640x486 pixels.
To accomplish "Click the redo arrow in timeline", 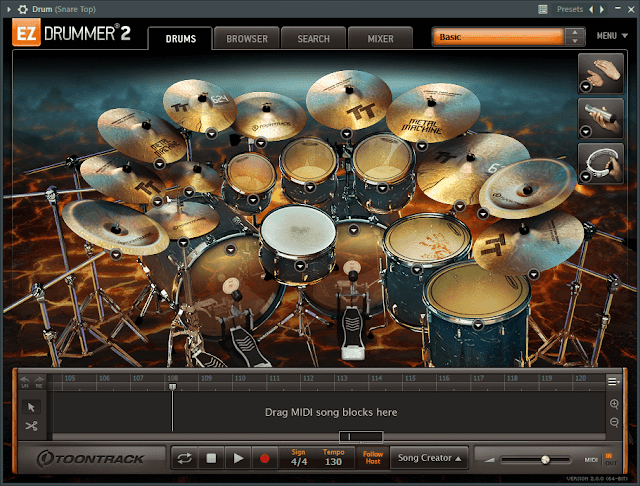I will [39, 381].
